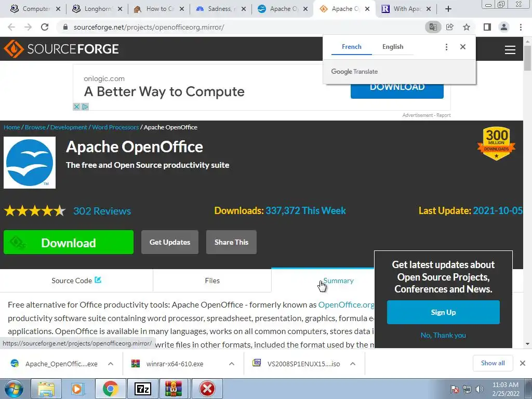Go to Word Processors breadcrumb link
Image resolution: width=532 pixels, height=399 pixels.
[x=115, y=127]
